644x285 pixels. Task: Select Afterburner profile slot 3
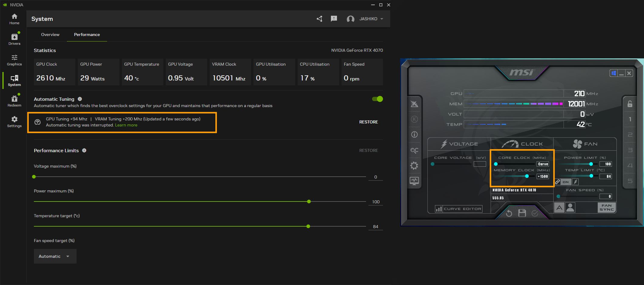pyautogui.click(x=630, y=150)
